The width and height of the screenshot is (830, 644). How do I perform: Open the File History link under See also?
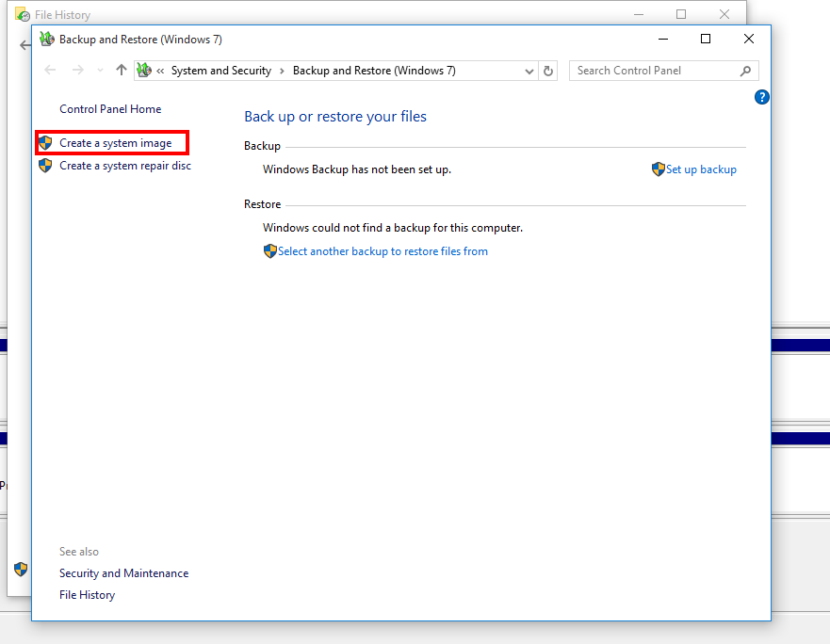coord(87,595)
